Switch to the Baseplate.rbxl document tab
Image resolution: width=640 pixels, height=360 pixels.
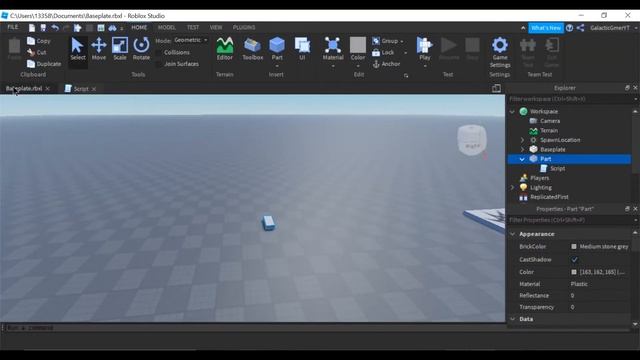[24, 89]
